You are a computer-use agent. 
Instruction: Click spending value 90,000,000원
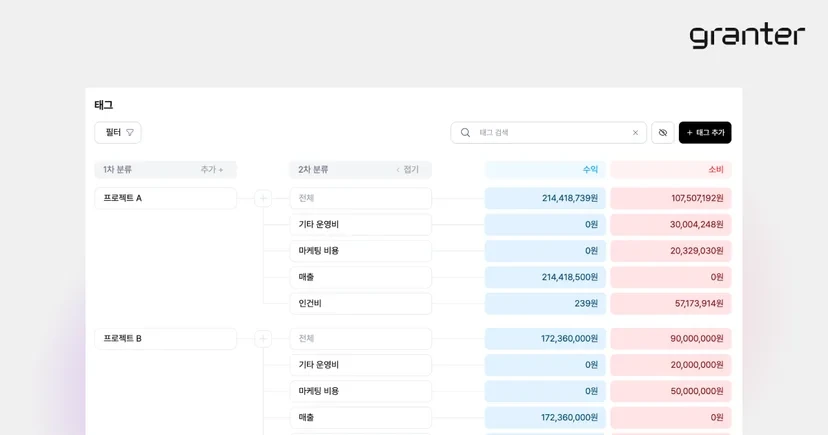click(x=671, y=338)
